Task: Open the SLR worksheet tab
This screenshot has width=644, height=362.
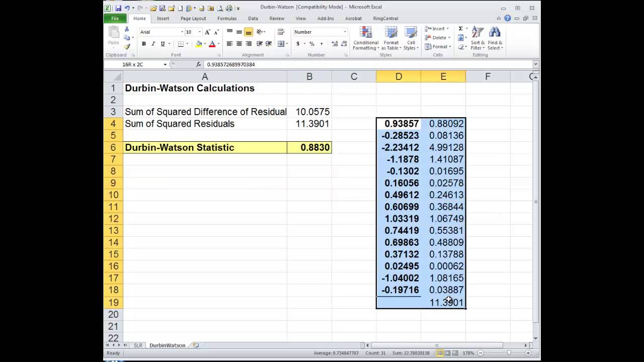Action: point(138,345)
